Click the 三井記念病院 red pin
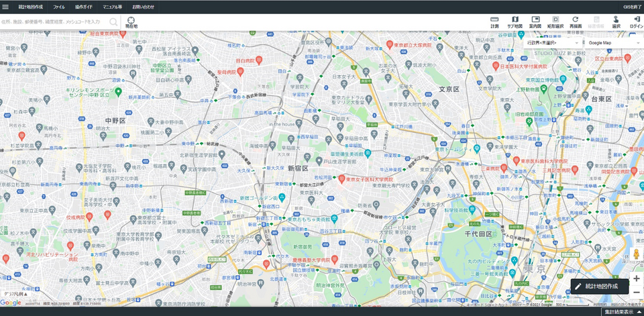 (x=575, y=169)
